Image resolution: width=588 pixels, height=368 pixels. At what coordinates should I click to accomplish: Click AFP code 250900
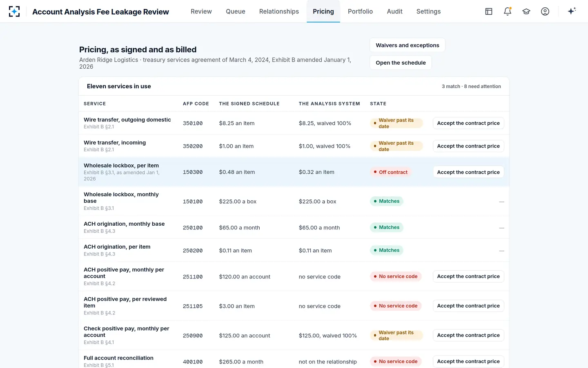[x=193, y=336]
